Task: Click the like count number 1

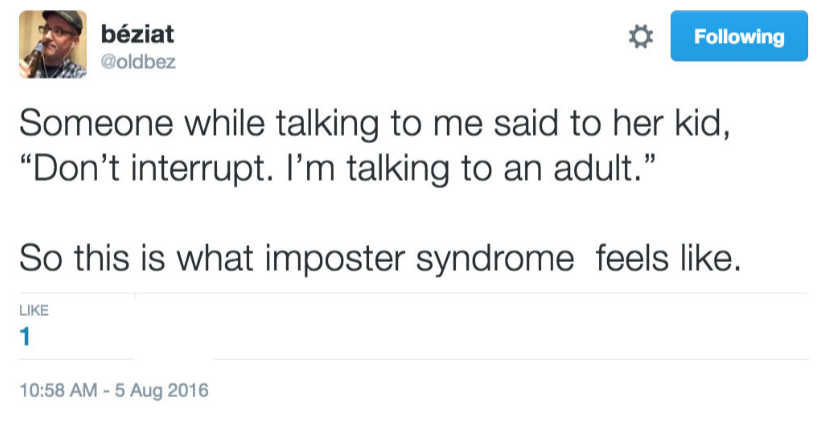Action: (25, 337)
